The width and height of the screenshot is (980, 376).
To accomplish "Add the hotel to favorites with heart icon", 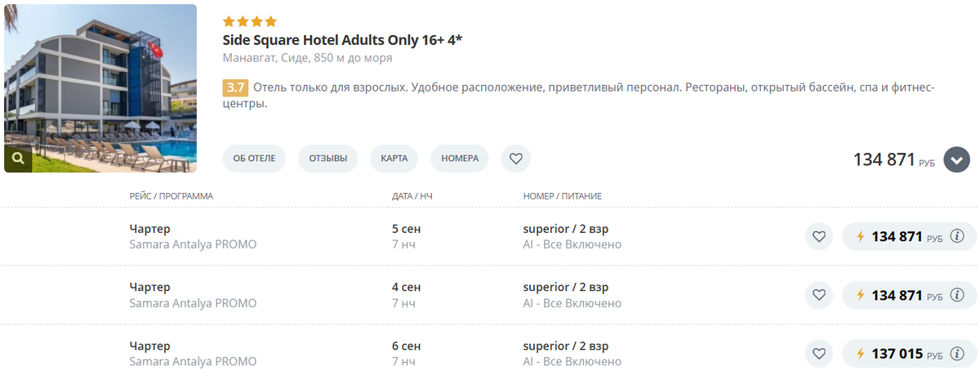I will click(x=515, y=159).
